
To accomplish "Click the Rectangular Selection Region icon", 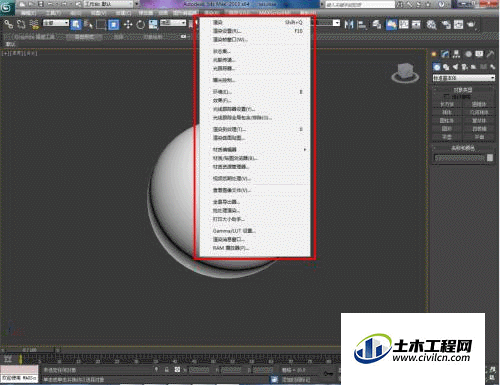I will point(101,24).
